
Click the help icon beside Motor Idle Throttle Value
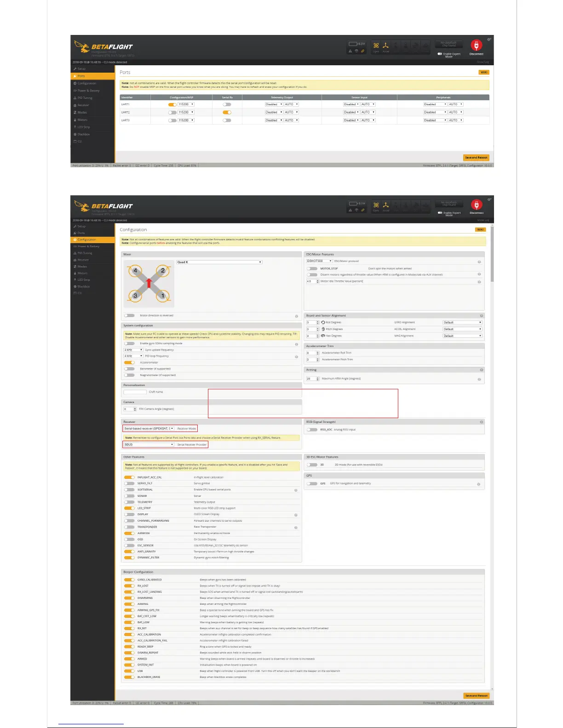tap(479, 282)
